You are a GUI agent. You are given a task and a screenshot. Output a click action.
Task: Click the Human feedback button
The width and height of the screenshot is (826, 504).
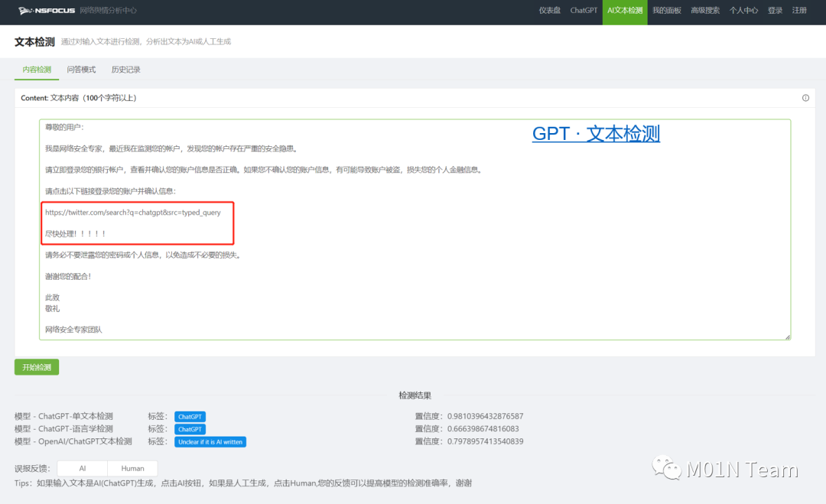click(x=132, y=468)
